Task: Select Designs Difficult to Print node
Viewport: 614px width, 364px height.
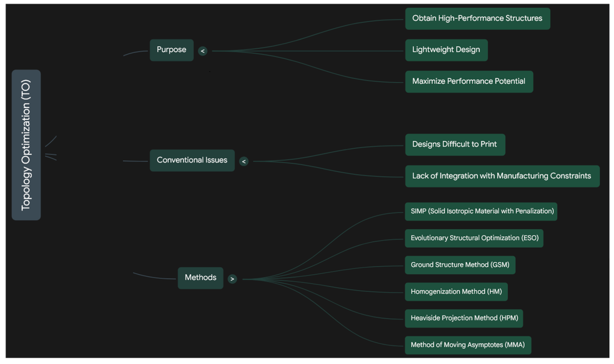Action: (x=455, y=145)
